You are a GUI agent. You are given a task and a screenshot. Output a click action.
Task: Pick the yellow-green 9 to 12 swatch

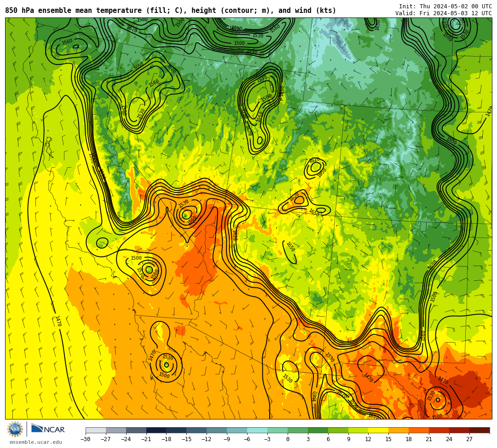358,430
